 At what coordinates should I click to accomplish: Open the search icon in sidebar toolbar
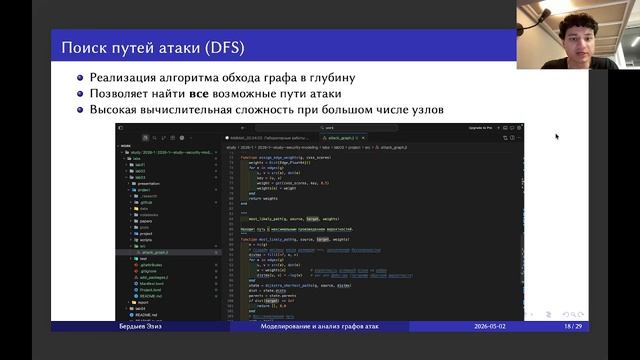pos(155,138)
